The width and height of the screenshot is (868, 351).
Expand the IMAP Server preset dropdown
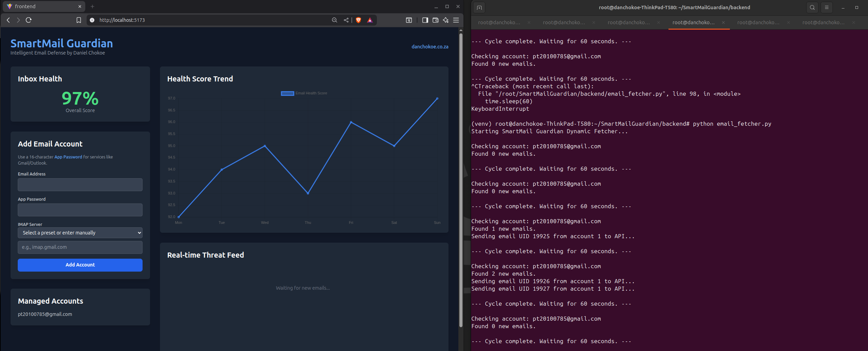[80, 233]
